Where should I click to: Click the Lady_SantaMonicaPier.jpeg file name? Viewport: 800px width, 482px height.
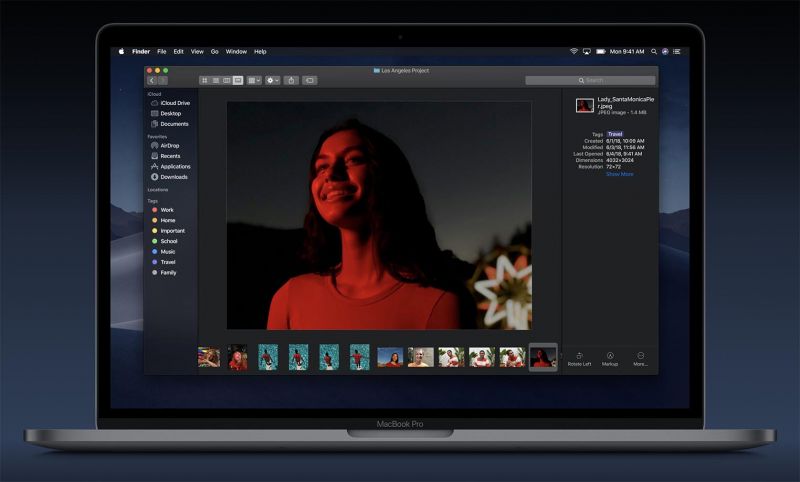(626, 103)
